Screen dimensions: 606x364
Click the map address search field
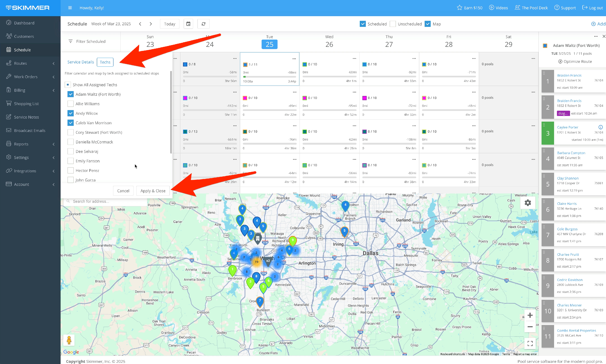[105, 201]
